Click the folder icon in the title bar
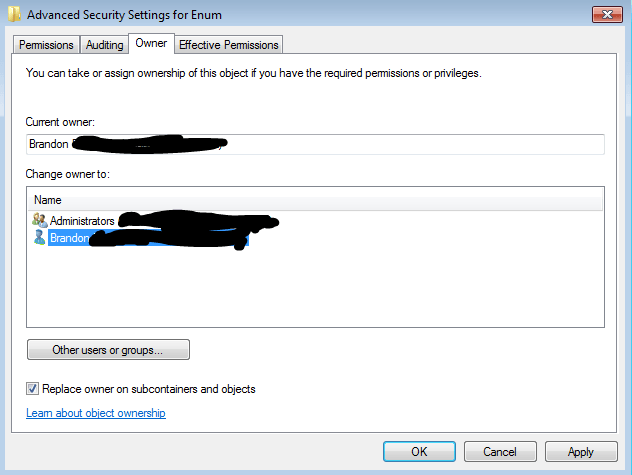Image resolution: width=632 pixels, height=475 pixels. [x=14, y=15]
